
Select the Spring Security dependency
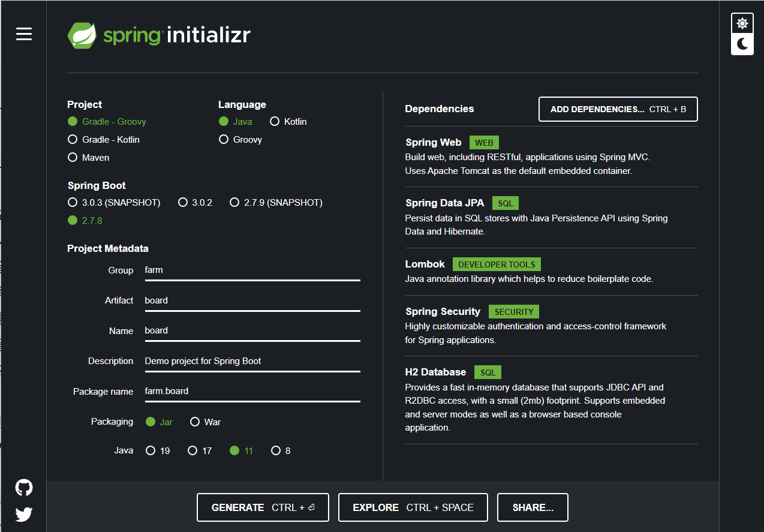552,325
